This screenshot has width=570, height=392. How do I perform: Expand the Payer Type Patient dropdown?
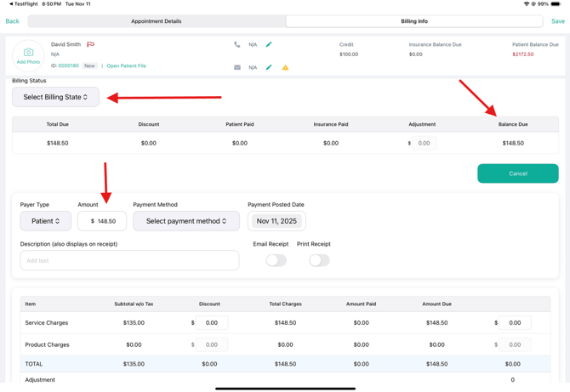pyautogui.click(x=45, y=221)
